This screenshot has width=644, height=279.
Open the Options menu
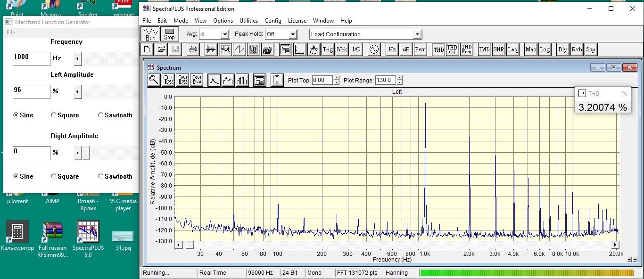click(x=223, y=21)
